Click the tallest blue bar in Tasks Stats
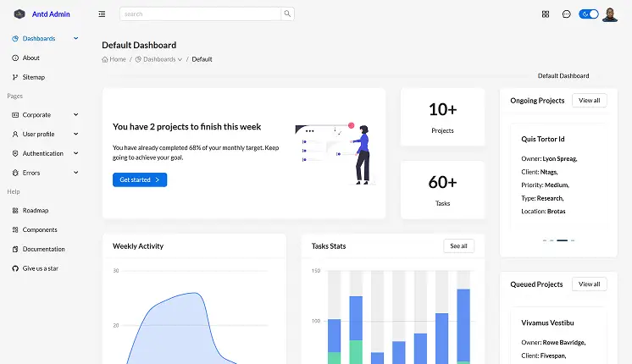This screenshot has height=364, width=632. click(x=463, y=325)
